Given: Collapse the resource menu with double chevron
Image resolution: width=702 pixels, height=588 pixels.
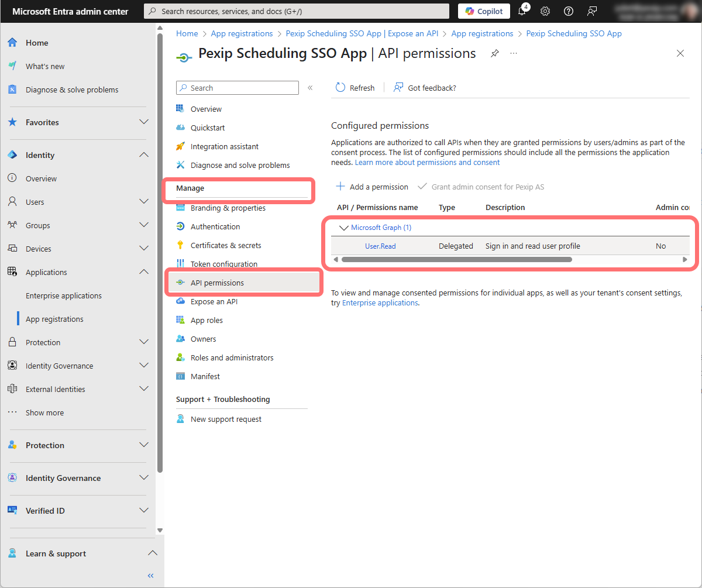Looking at the screenshot, I should pyautogui.click(x=310, y=88).
